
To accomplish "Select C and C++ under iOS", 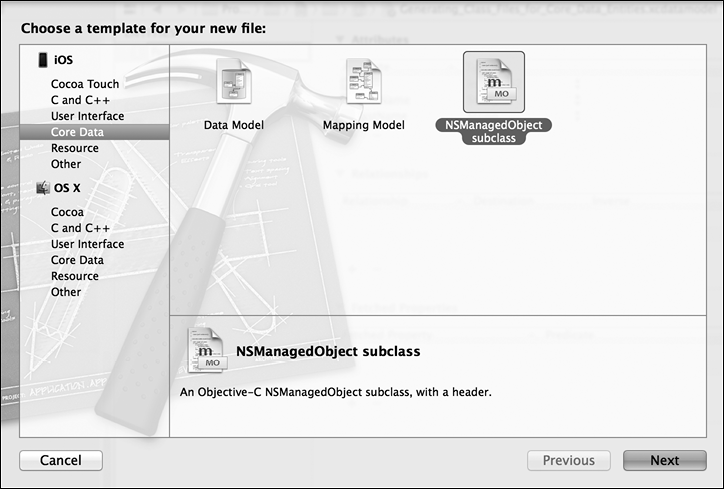I will point(82,100).
